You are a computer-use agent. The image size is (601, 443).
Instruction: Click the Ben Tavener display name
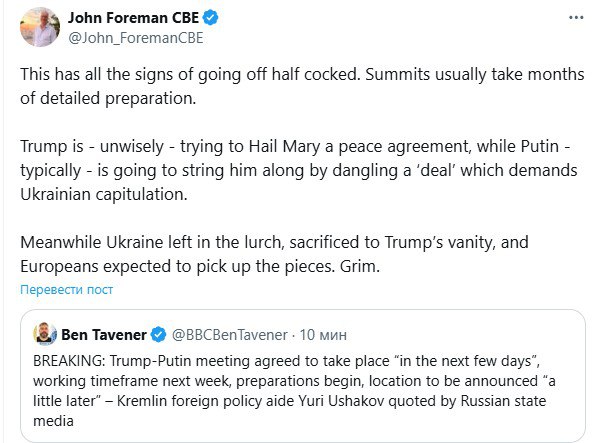tap(104, 335)
